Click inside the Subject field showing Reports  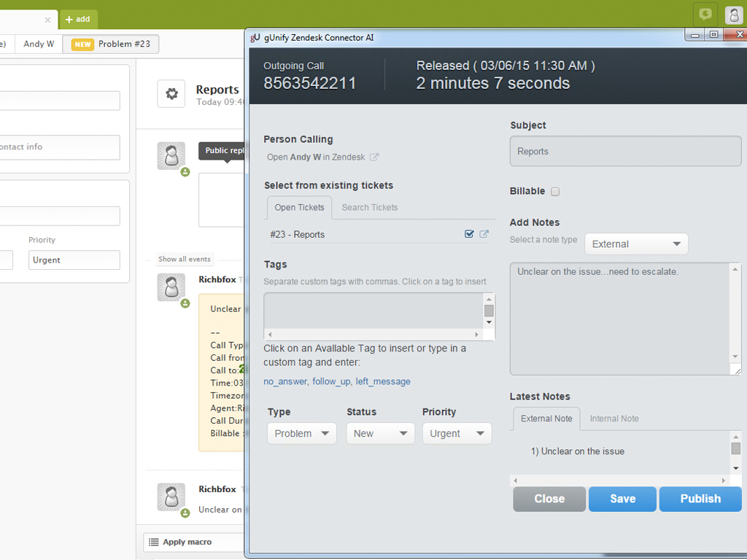coord(624,151)
